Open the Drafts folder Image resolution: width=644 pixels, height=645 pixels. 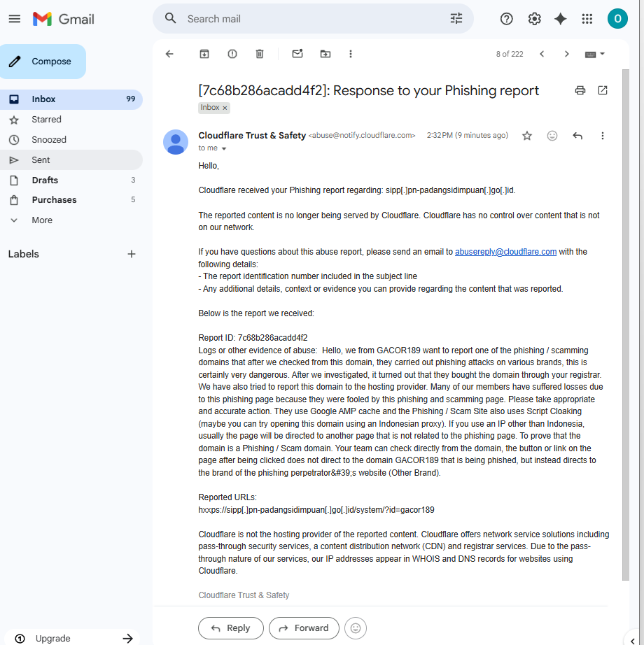(x=71, y=180)
